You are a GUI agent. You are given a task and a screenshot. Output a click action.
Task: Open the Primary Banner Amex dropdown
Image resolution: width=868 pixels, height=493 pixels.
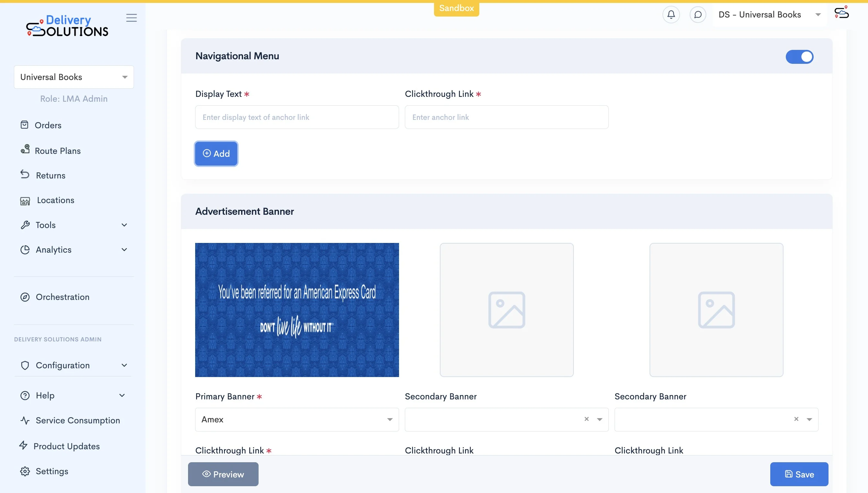297,419
